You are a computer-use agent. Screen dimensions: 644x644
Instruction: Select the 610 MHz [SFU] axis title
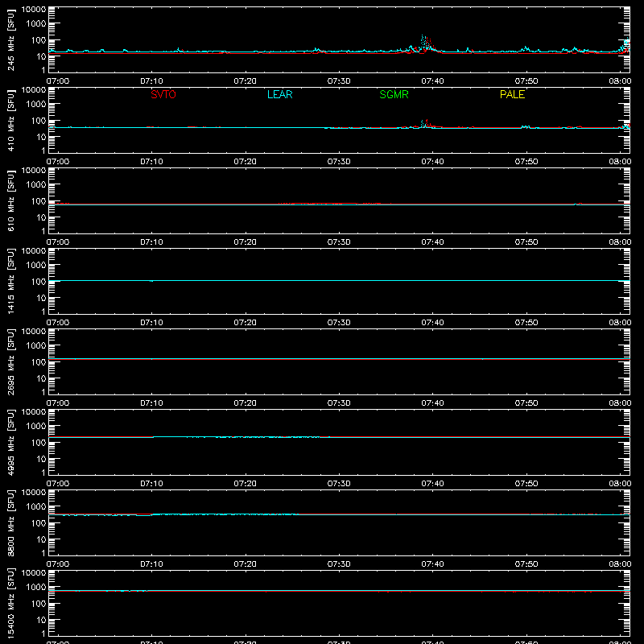10,200
